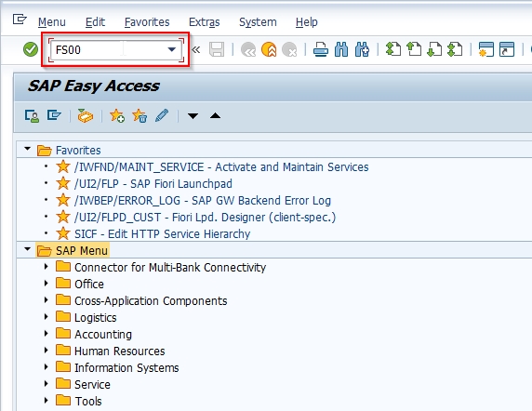Open /UI2/FLP SAP Fiori Launchpad favorite
The image size is (532, 411).
tap(153, 183)
